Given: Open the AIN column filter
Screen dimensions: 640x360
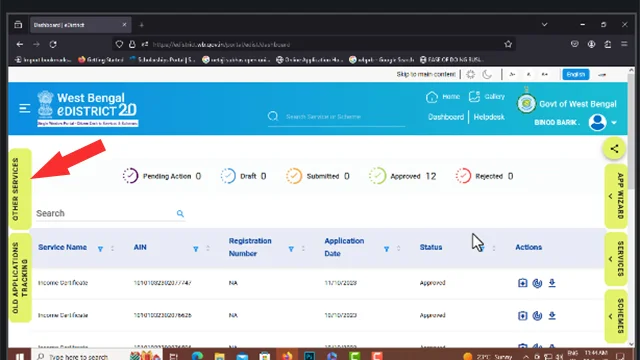Looking at the screenshot, I should pos(196,249).
